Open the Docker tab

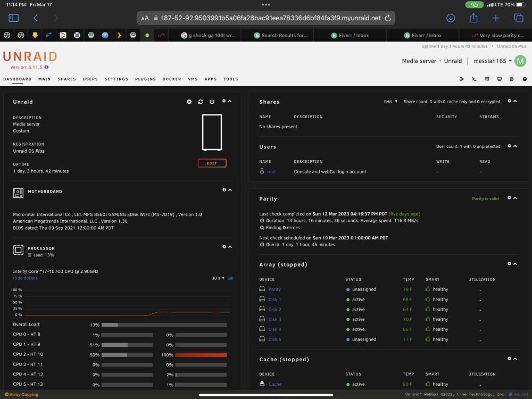(x=172, y=79)
